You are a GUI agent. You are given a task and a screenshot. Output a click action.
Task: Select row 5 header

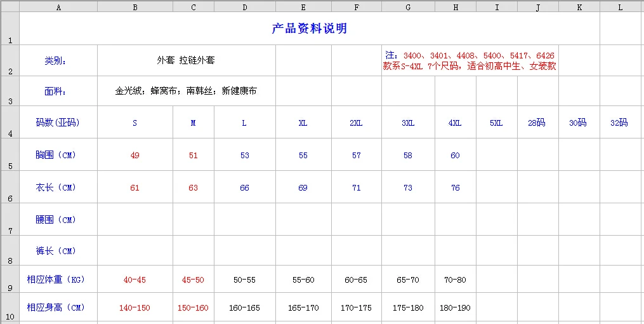point(10,154)
